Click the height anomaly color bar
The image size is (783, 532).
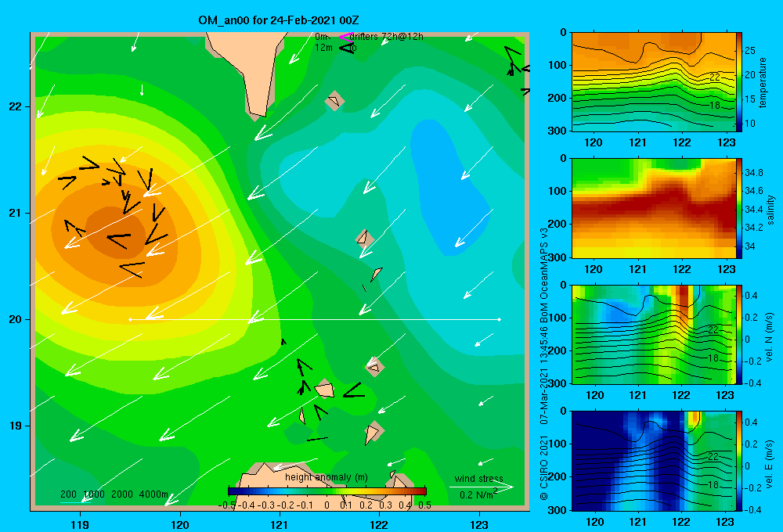327,491
